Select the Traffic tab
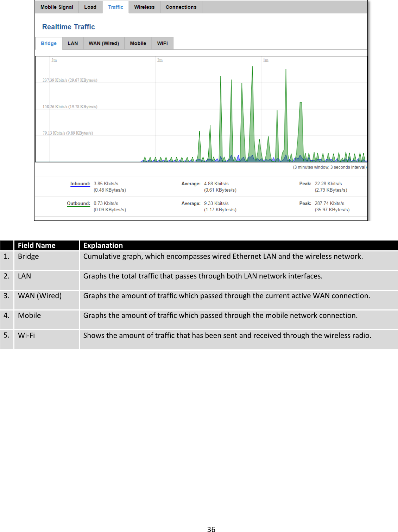The image size is (398, 532). click(x=115, y=7)
